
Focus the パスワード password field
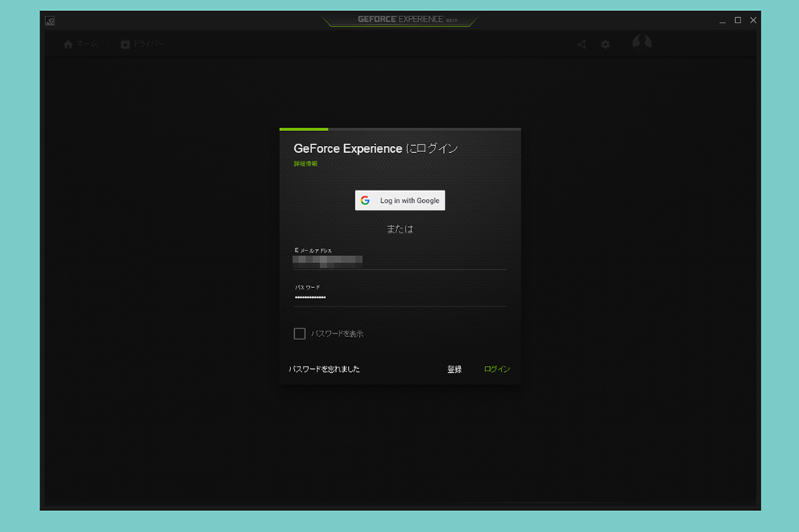click(400, 298)
